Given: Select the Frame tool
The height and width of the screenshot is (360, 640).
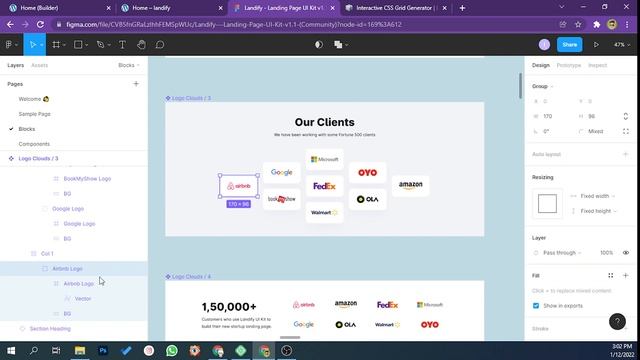Looking at the screenshot, I should pyautogui.click(x=56, y=44).
